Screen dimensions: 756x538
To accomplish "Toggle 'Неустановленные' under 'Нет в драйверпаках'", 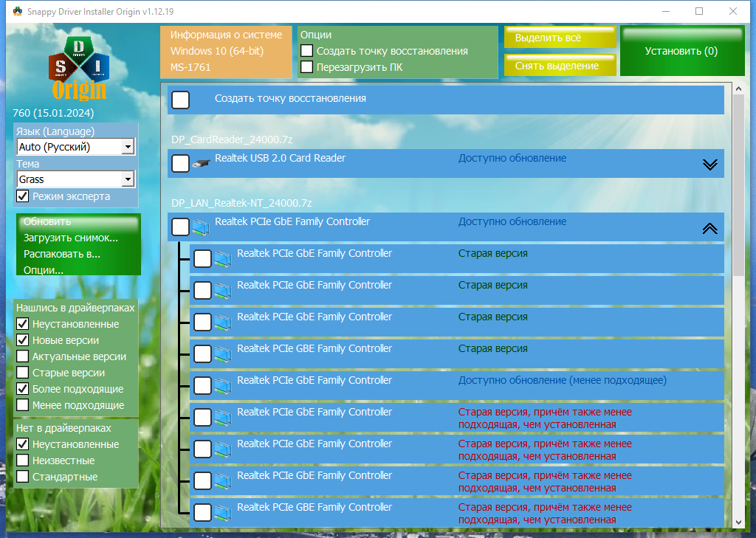I will click(x=23, y=444).
